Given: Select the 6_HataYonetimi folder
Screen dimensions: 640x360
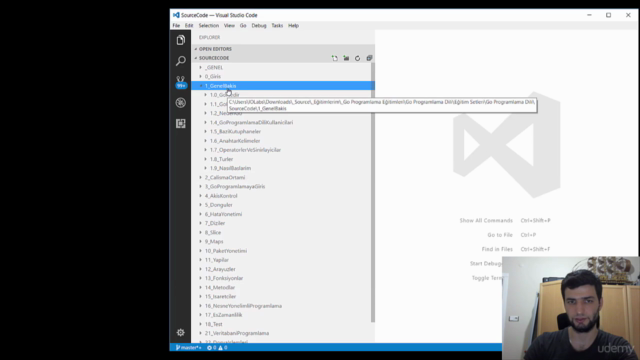Looking at the screenshot, I should pos(283,214).
